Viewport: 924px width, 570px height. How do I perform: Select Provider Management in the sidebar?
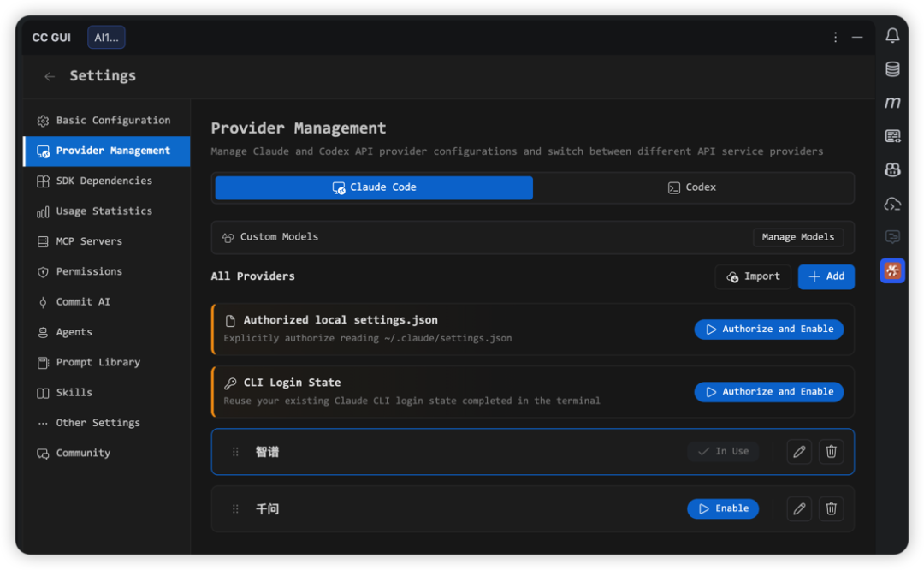[107, 151]
